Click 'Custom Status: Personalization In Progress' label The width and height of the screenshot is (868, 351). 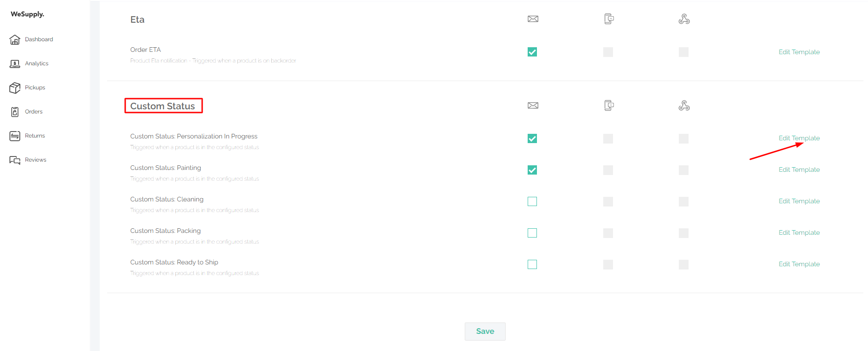(194, 136)
